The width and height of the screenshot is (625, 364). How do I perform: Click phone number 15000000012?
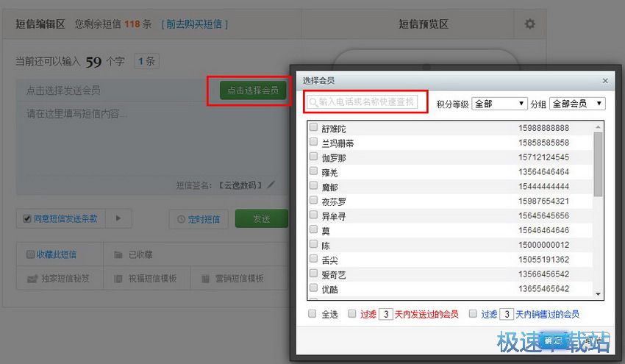543,245
